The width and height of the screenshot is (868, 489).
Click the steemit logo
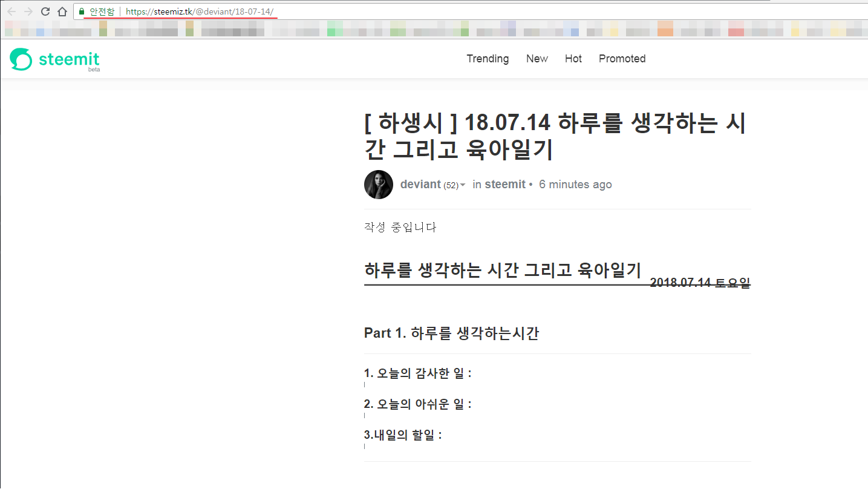[x=54, y=60]
